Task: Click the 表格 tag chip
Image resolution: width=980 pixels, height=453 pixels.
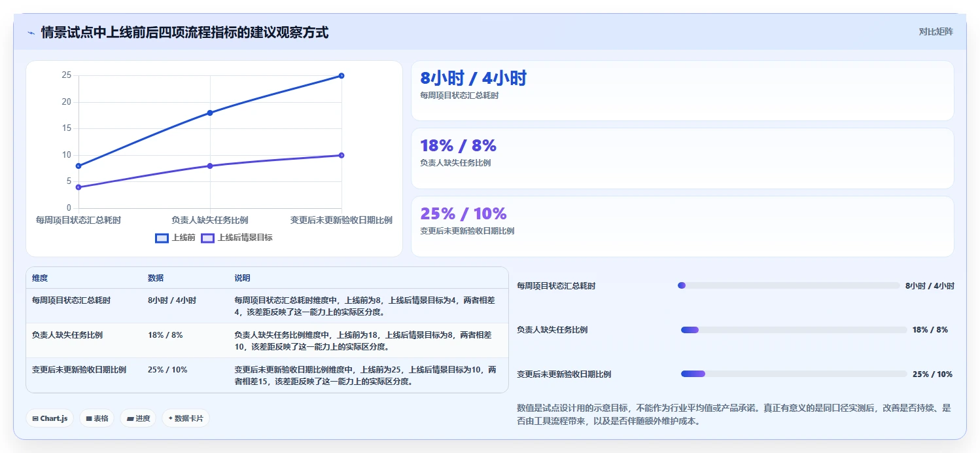Action: pyautogui.click(x=97, y=418)
